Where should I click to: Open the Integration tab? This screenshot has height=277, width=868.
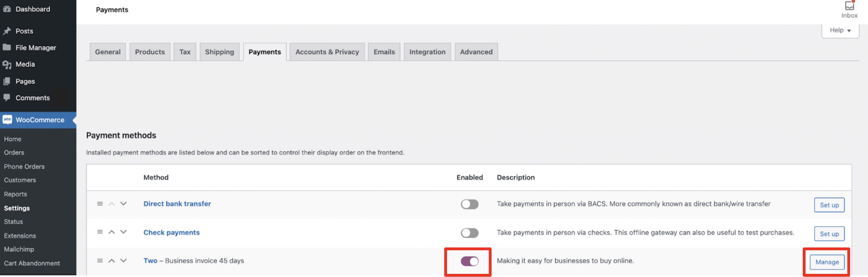click(x=427, y=52)
